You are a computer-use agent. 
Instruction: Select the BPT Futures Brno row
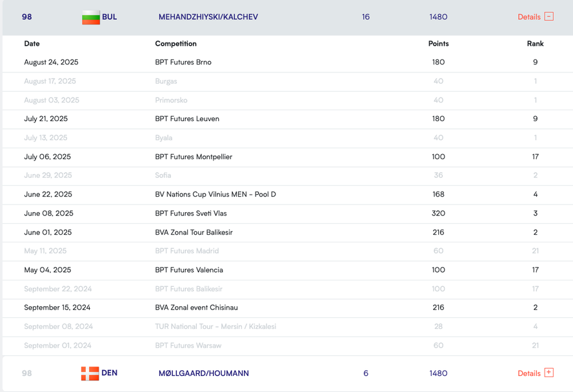pyautogui.click(x=183, y=63)
